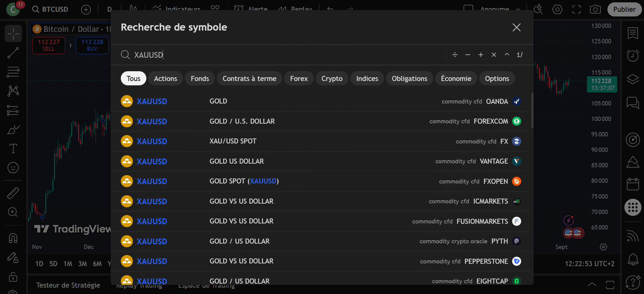Open the Fibonacci retracement tool
Viewport: 644px width, 294px height.
coord(13,72)
